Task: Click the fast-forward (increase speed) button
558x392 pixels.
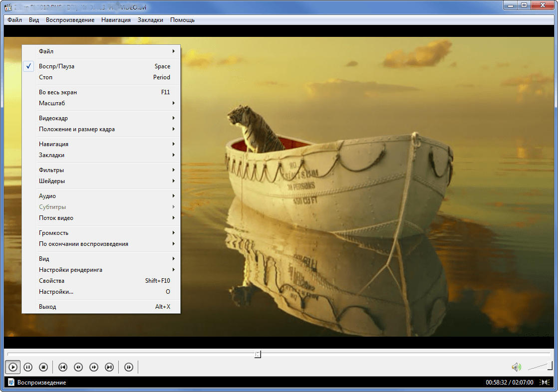Action: click(94, 367)
